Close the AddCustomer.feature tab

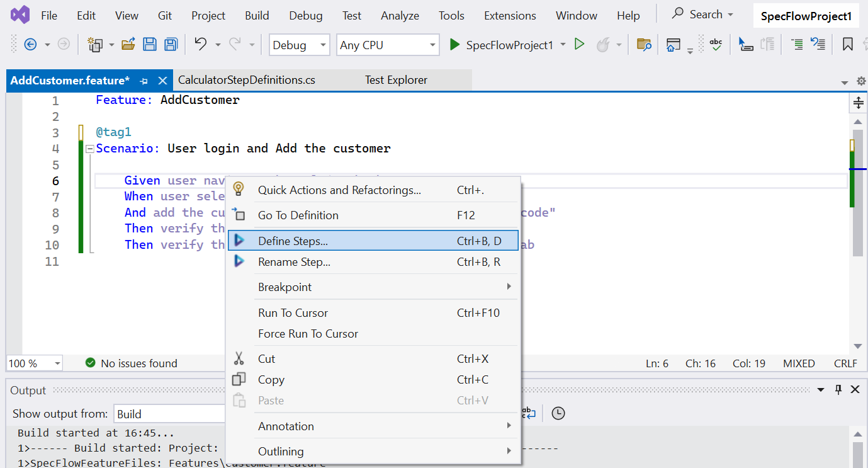162,81
